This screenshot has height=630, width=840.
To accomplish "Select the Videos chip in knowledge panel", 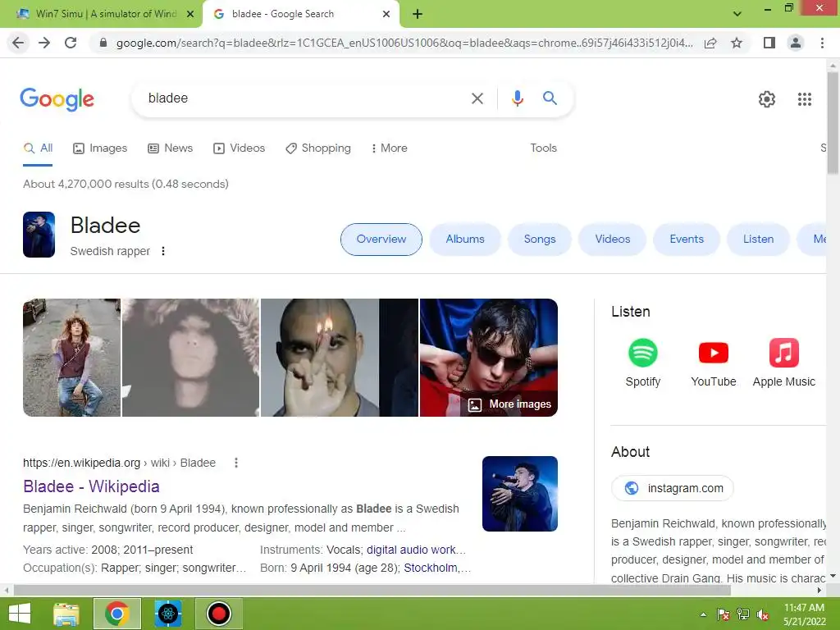I will coord(612,240).
